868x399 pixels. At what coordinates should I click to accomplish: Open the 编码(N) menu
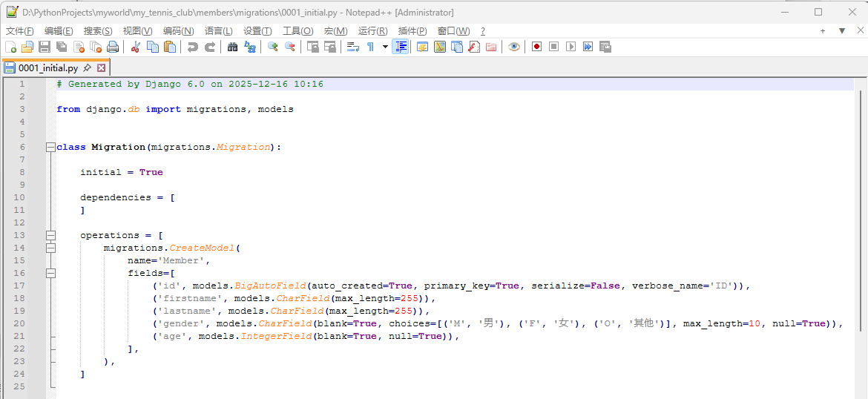(178, 31)
